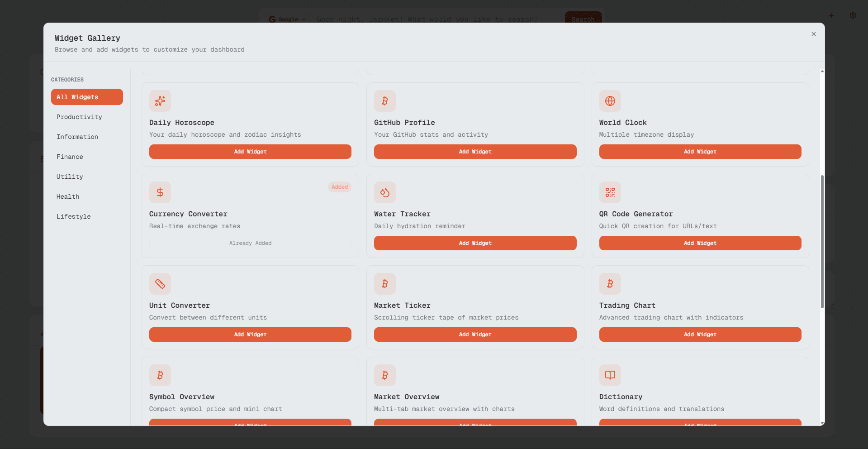Add the Water Tracker widget
Viewport: 868px width, 449px height.
[x=474, y=243]
